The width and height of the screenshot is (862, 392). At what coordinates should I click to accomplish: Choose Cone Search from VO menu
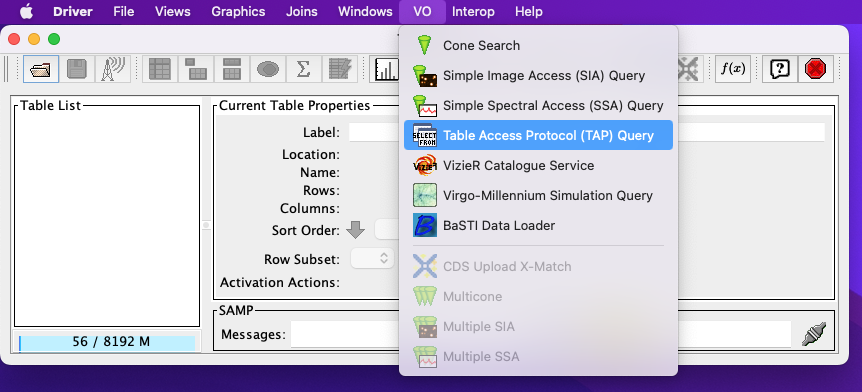point(538,45)
